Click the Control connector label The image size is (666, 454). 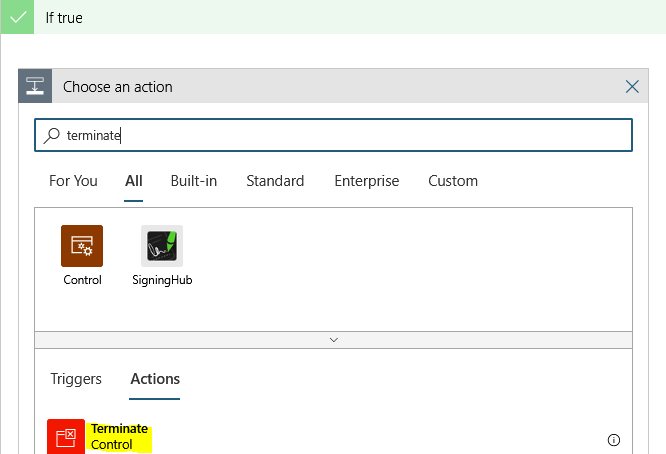point(82,280)
